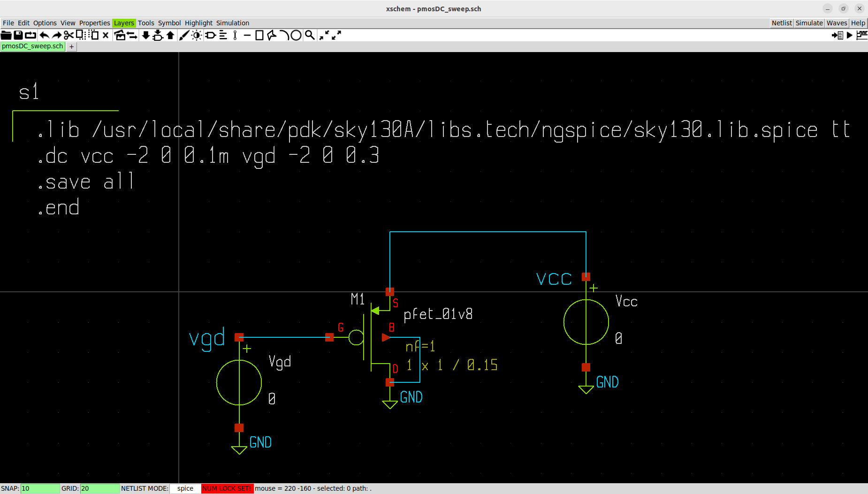
Task: Open a schematic file
Action: point(6,35)
